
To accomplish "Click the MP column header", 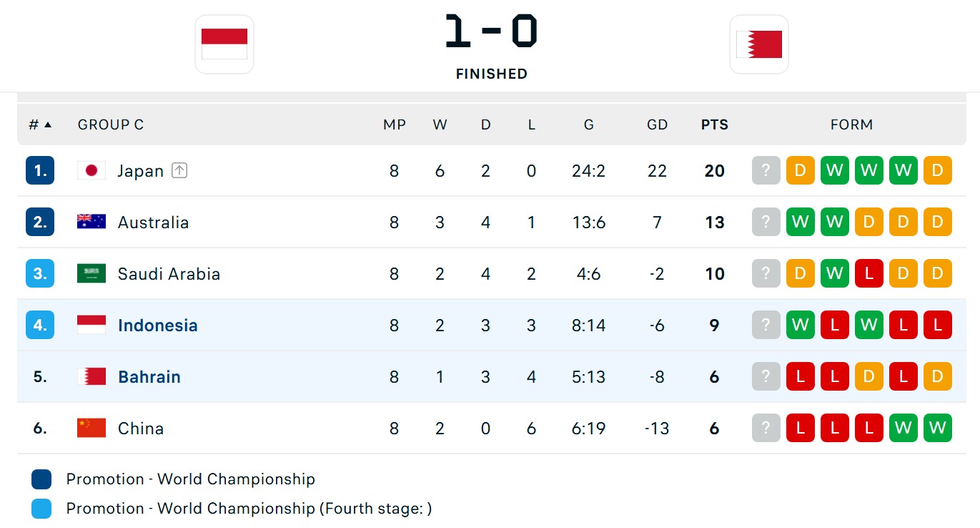I will click(x=394, y=124).
